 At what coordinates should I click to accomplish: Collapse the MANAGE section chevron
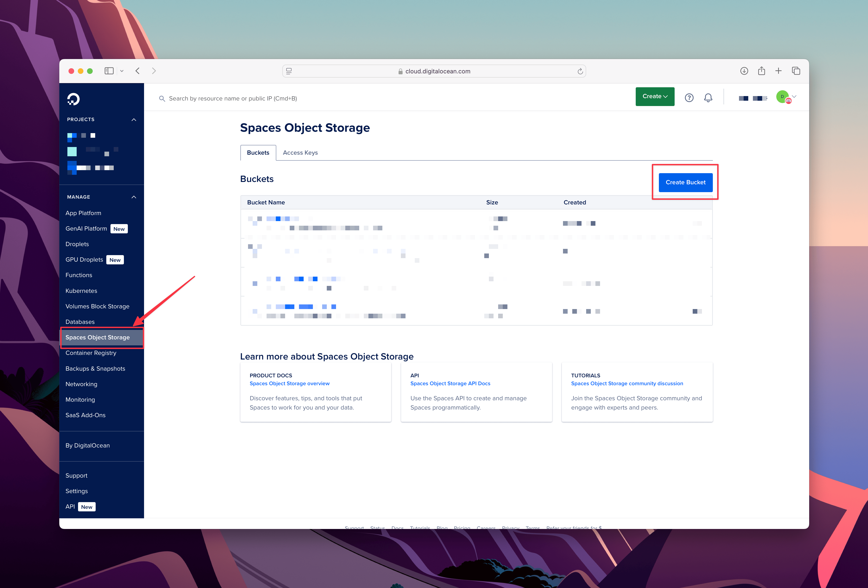click(134, 197)
